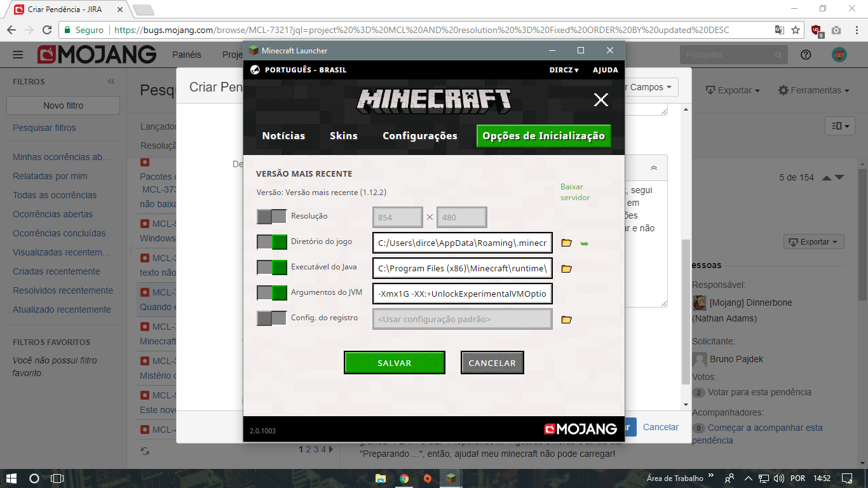
Task: Browse folder for Config. do registro
Action: click(567, 320)
